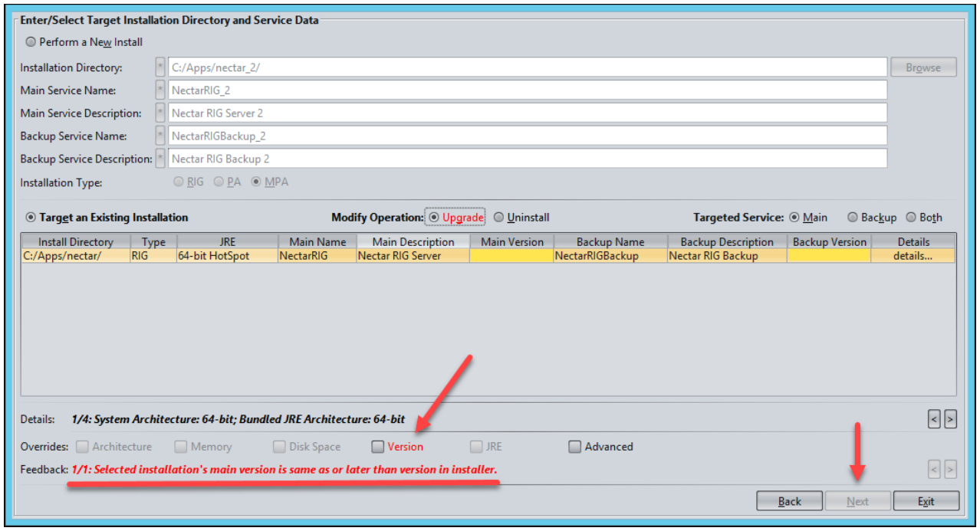Image resolution: width=980 pixels, height=531 pixels.
Task: Click the Install Directory column header
Action: tap(75, 242)
